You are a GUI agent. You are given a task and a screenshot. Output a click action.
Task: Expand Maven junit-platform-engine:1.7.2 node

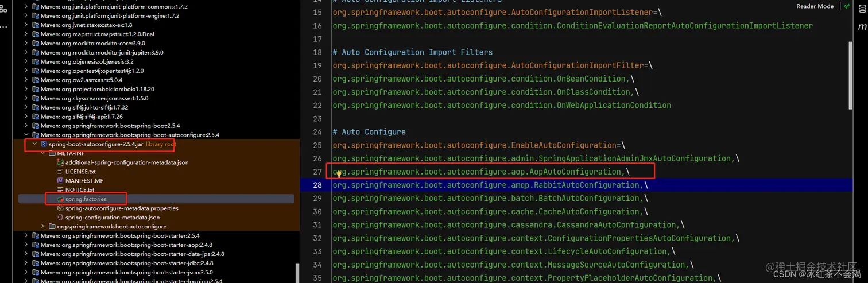pos(26,15)
